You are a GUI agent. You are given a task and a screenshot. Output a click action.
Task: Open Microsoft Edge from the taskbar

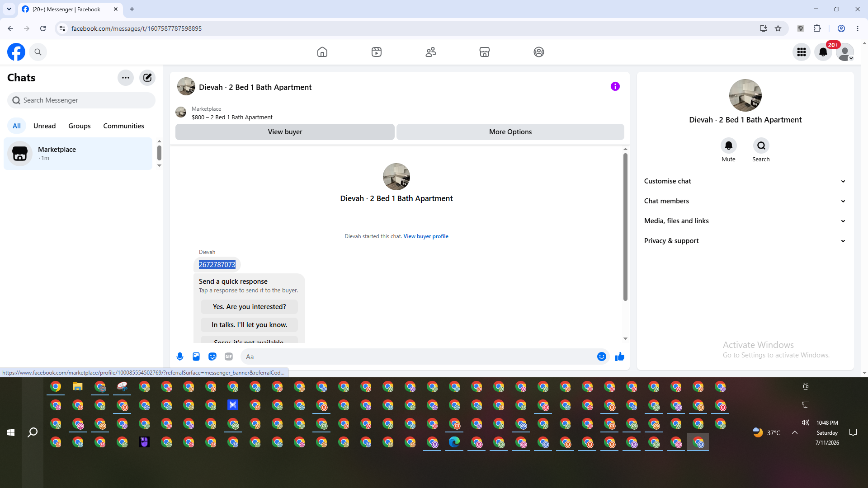pos(454,442)
